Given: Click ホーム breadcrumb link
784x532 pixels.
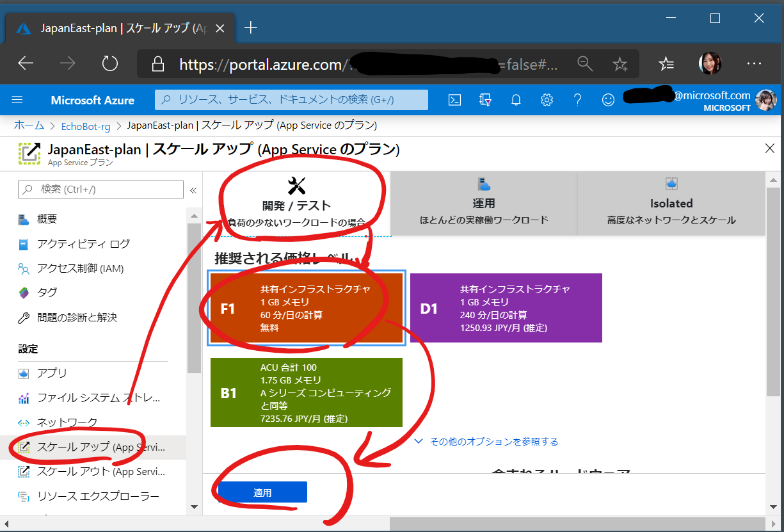Looking at the screenshot, I should pos(29,125).
